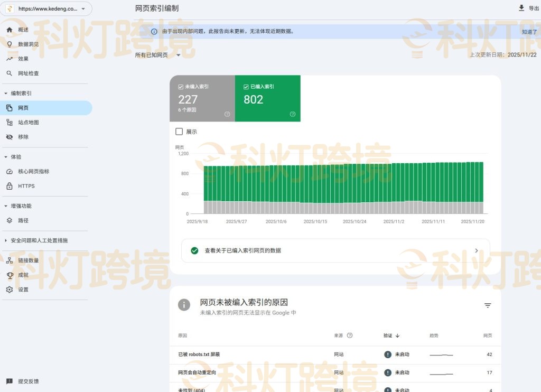Click the 上次更新日期 2025/11/22 text
The height and width of the screenshot is (392, 541).
point(503,54)
